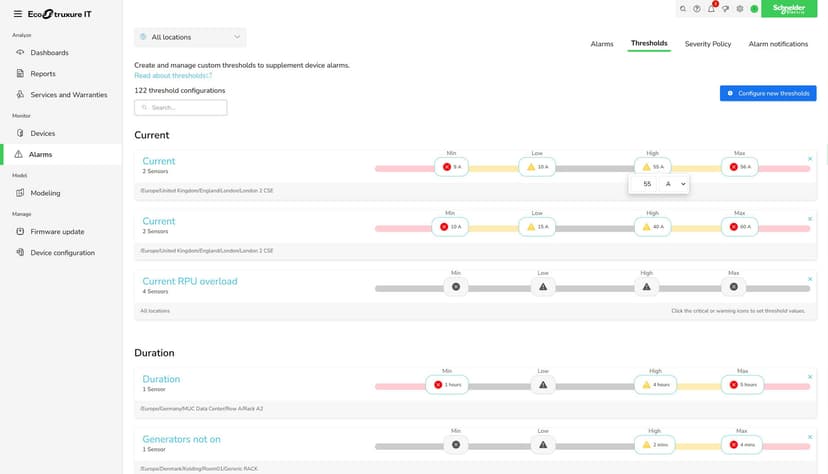
Task: Open the hamburger navigation menu
Action: click(17, 14)
